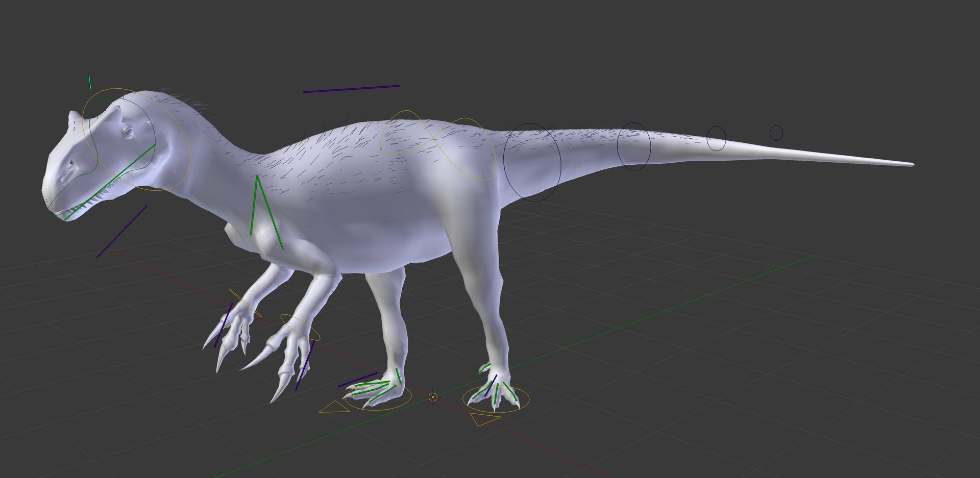
Task: Select the yellow triangle control beside the front foot
Action: (334, 407)
